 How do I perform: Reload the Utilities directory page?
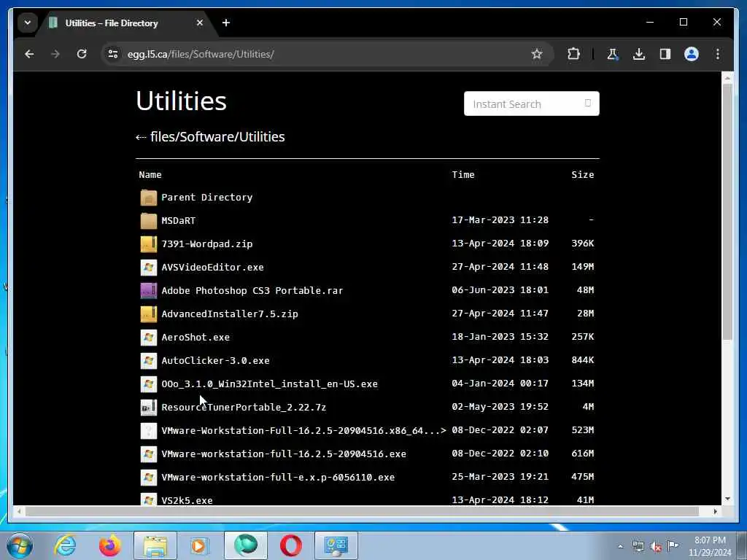tap(82, 54)
